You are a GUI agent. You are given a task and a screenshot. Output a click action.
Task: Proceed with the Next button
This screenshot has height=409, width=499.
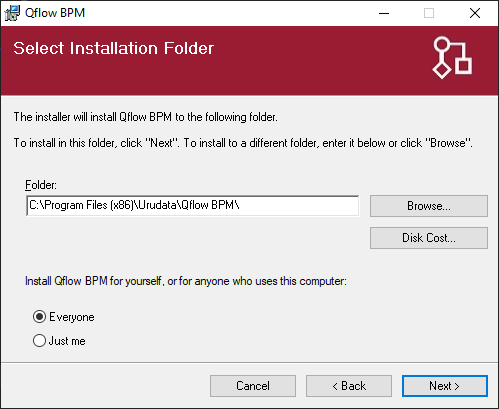click(445, 386)
